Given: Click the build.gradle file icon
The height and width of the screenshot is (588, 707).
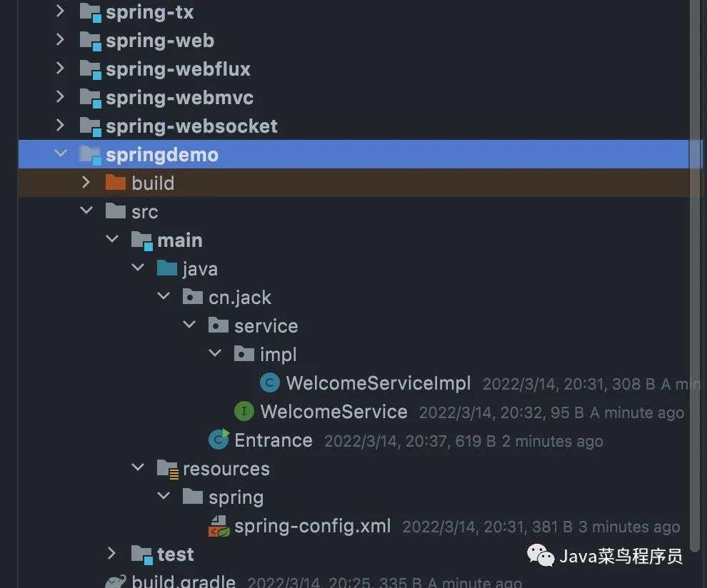Looking at the screenshot, I should click(x=116, y=582).
